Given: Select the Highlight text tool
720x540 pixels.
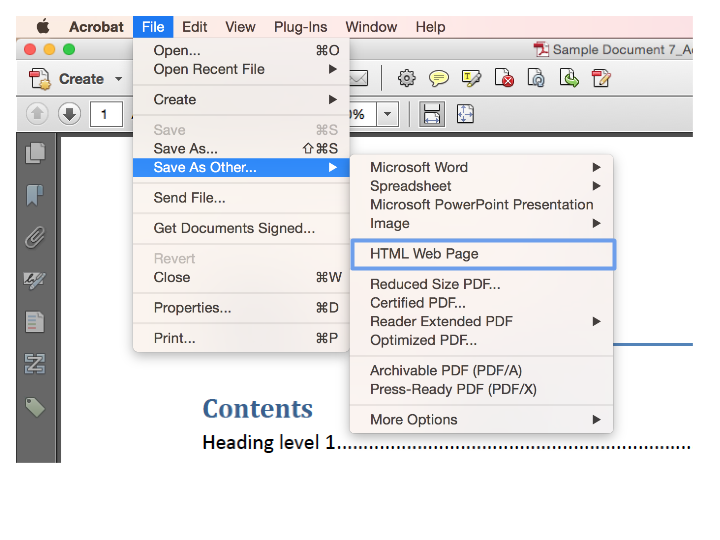Looking at the screenshot, I should point(471,78).
